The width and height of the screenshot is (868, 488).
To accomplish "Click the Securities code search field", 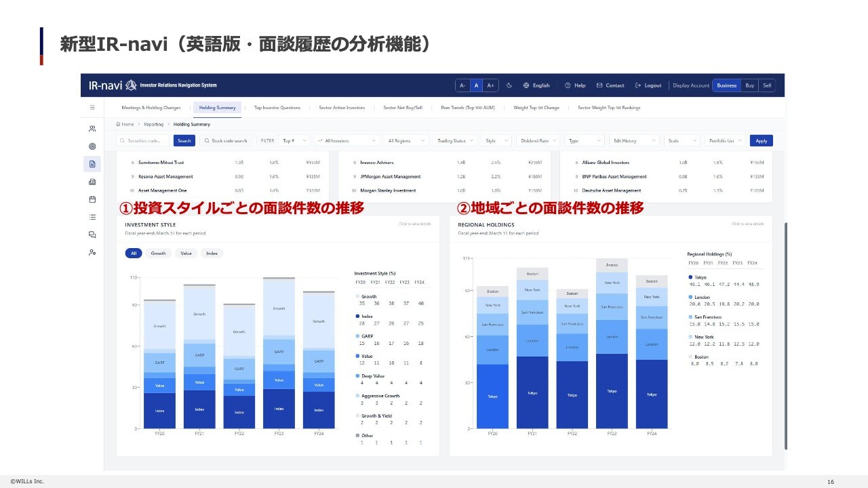I will point(143,140).
